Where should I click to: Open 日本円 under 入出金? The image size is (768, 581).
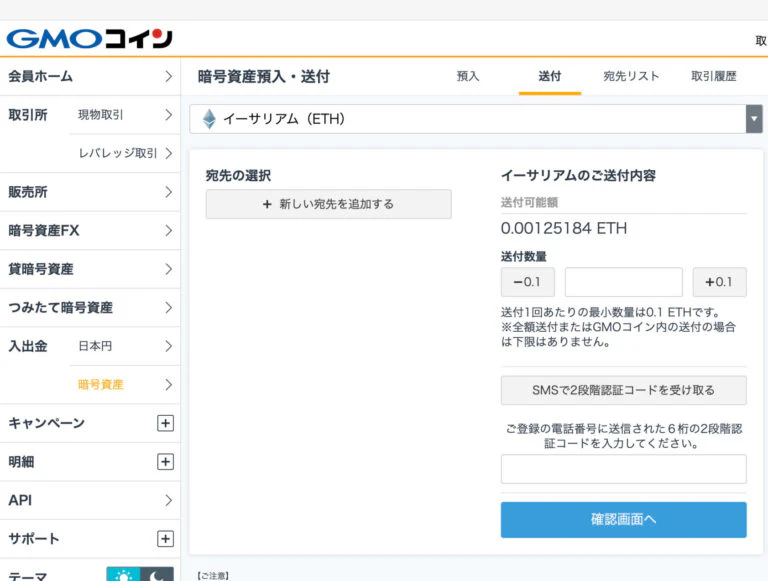[x=96, y=346]
